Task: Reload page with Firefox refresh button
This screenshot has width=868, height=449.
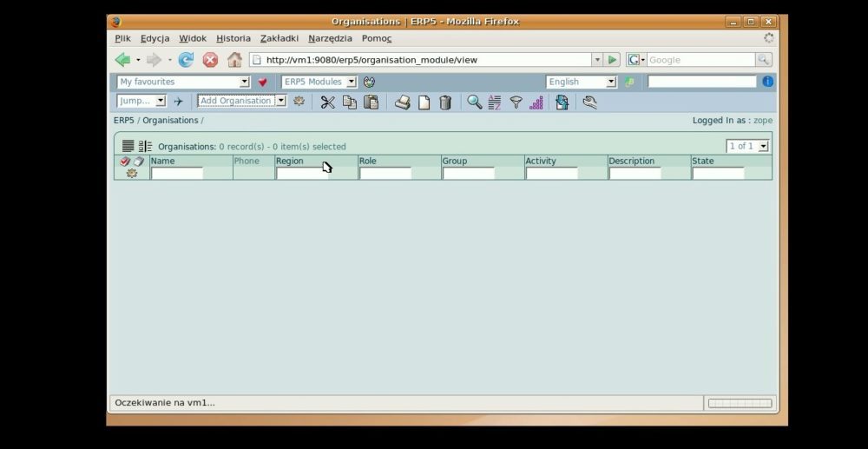Action: coord(186,60)
